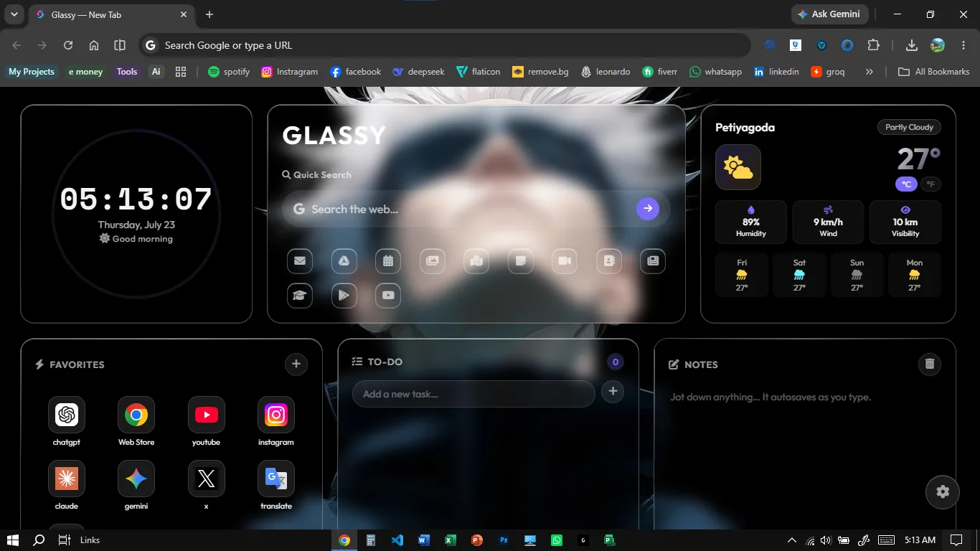Open the Photos quick link icon

coord(433,261)
